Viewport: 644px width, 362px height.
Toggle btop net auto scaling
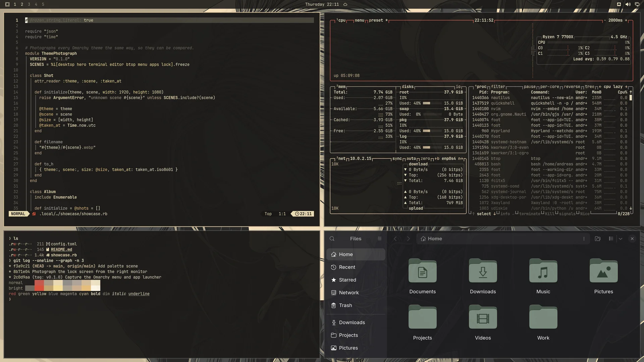coord(411,159)
